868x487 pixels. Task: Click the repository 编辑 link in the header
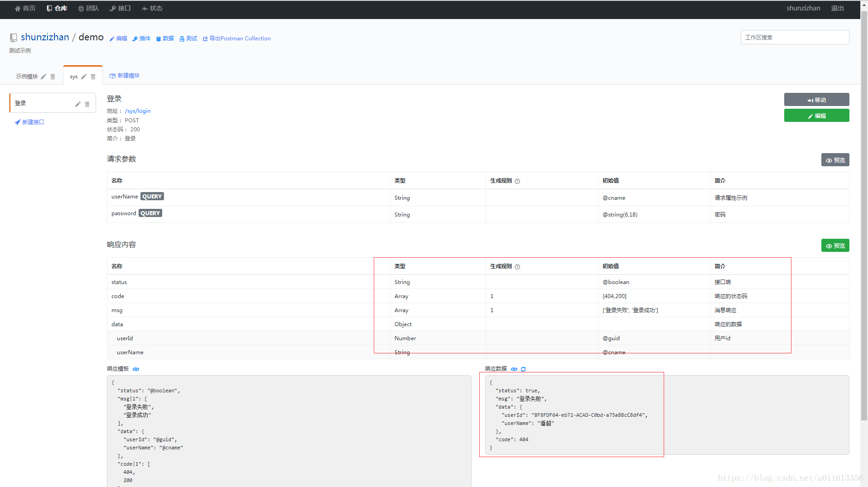pyautogui.click(x=118, y=39)
